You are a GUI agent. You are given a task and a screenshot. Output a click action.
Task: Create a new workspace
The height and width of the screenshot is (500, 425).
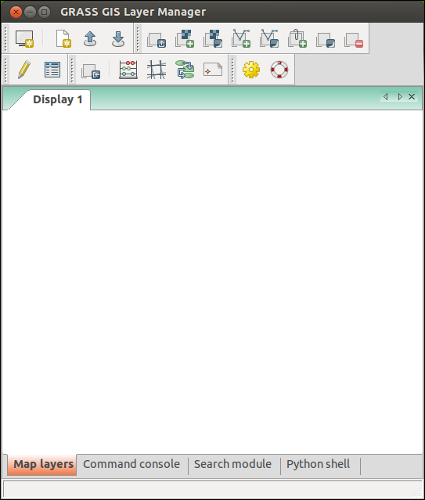pos(63,39)
